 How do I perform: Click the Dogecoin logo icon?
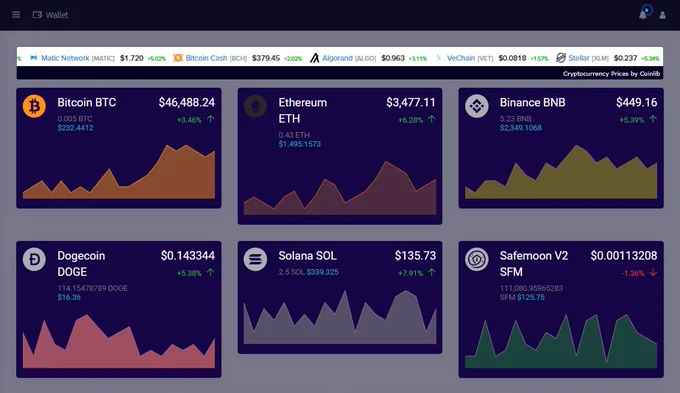pyautogui.click(x=34, y=259)
